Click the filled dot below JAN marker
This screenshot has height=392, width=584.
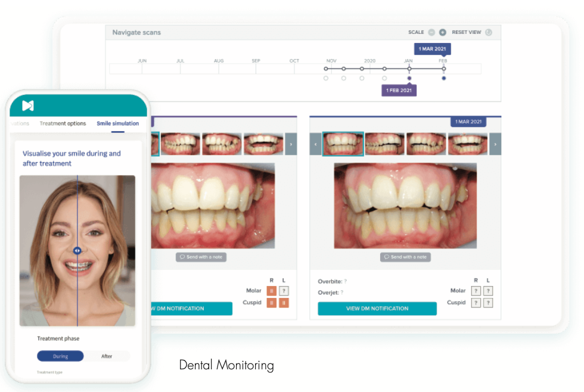[409, 78]
